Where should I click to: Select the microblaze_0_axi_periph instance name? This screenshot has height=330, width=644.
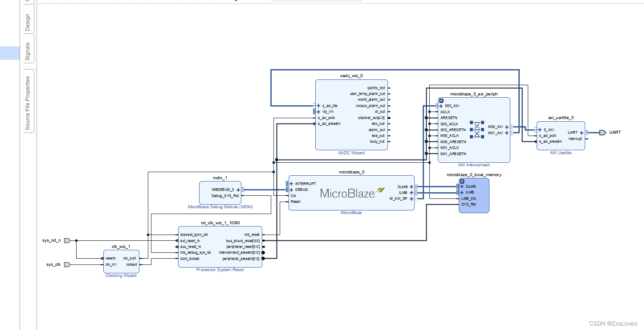[474, 94]
